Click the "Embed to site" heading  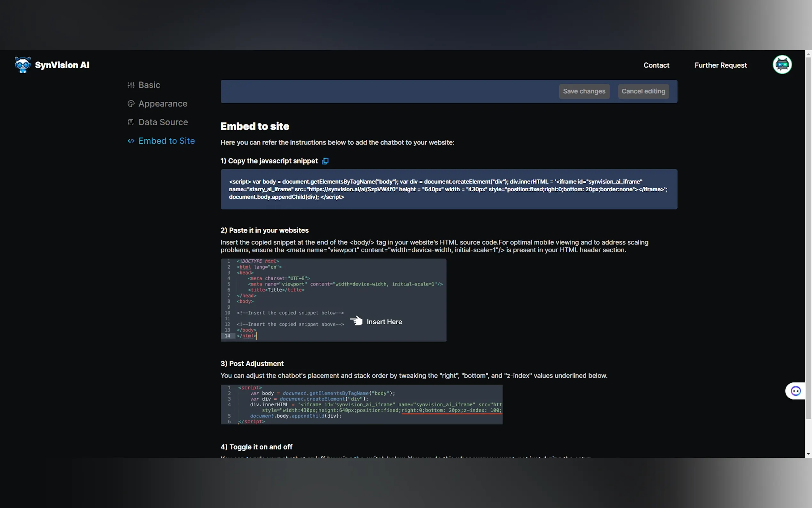click(255, 126)
